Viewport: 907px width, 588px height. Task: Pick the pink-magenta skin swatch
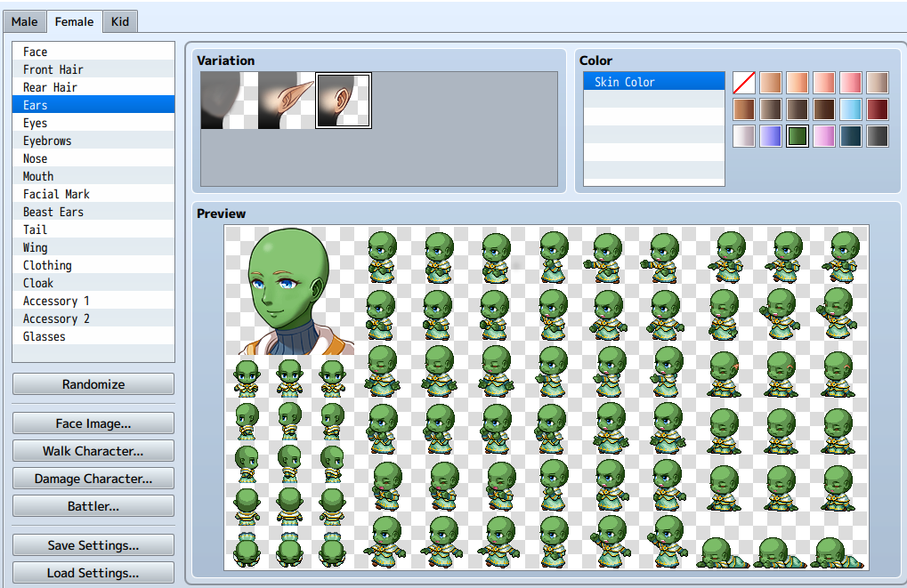tap(823, 136)
